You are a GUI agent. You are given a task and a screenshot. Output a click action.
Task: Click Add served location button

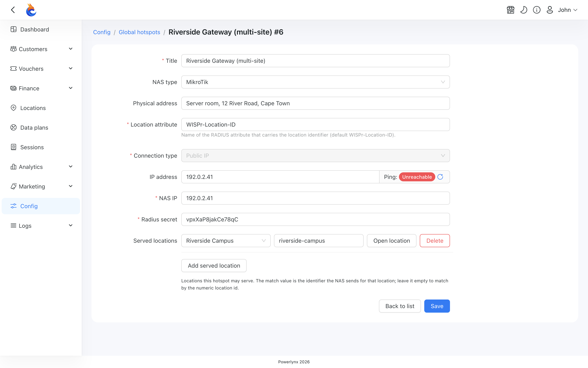[x=214, y=266]
